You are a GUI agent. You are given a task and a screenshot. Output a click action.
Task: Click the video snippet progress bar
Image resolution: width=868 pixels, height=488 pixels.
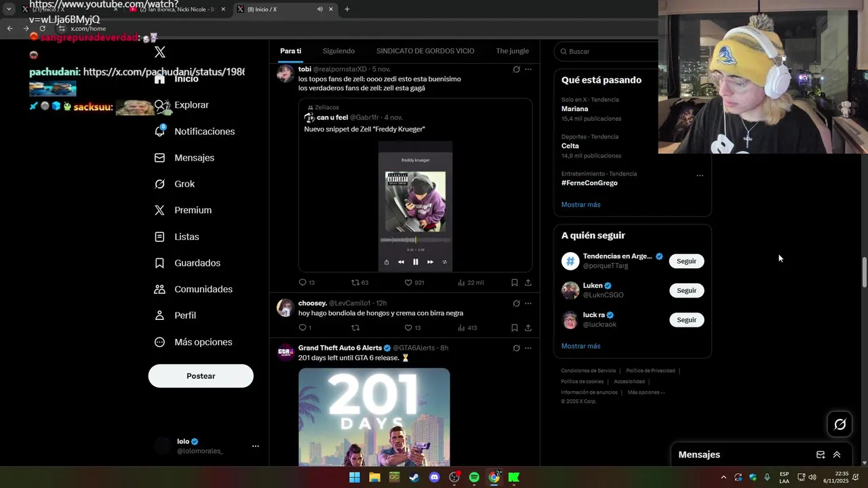click(x=415, y=240)
